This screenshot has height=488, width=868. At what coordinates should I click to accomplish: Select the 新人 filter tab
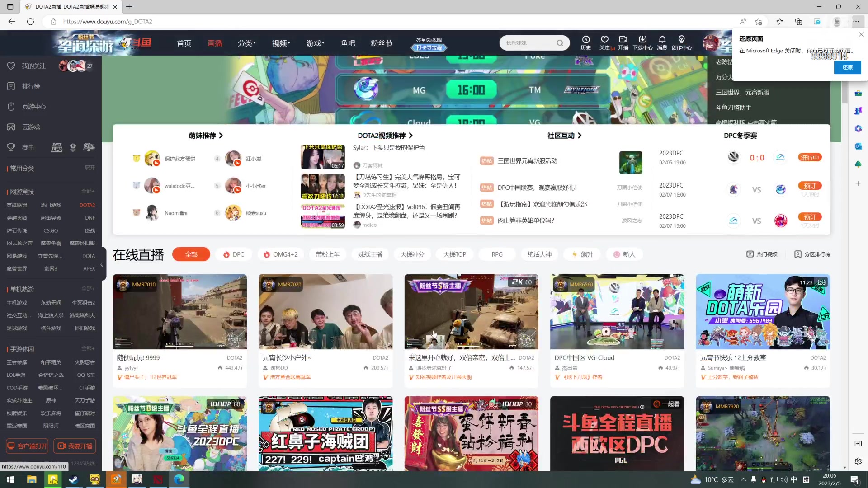(624, 254)
